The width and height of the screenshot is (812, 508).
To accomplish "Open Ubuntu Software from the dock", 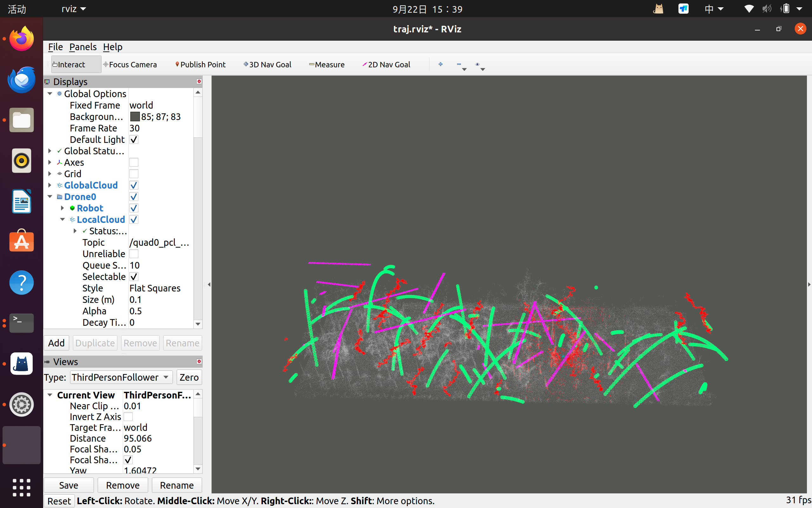I will (22, 241).
